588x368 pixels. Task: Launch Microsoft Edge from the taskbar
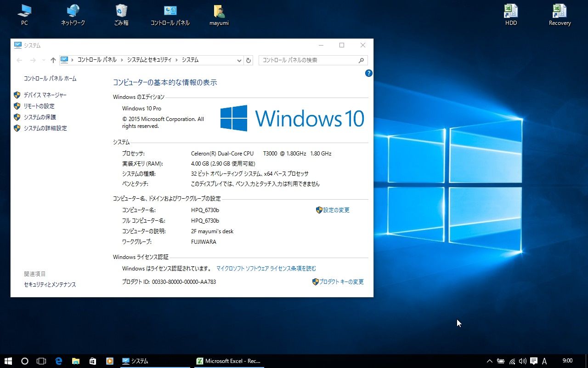click(59, 361)
